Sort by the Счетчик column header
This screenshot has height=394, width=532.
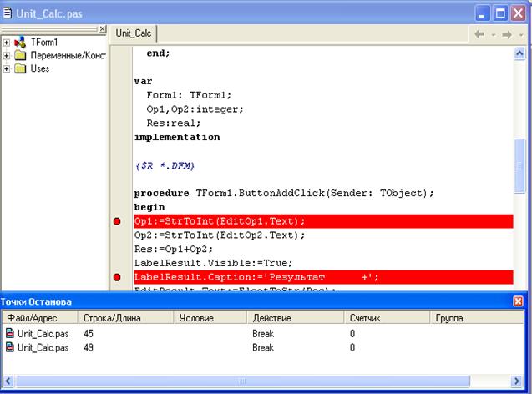tap(387, 318)
